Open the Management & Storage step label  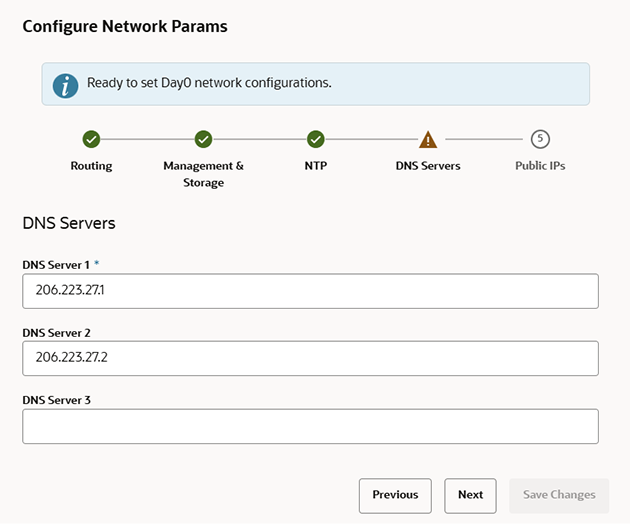[x=203, y=174]
